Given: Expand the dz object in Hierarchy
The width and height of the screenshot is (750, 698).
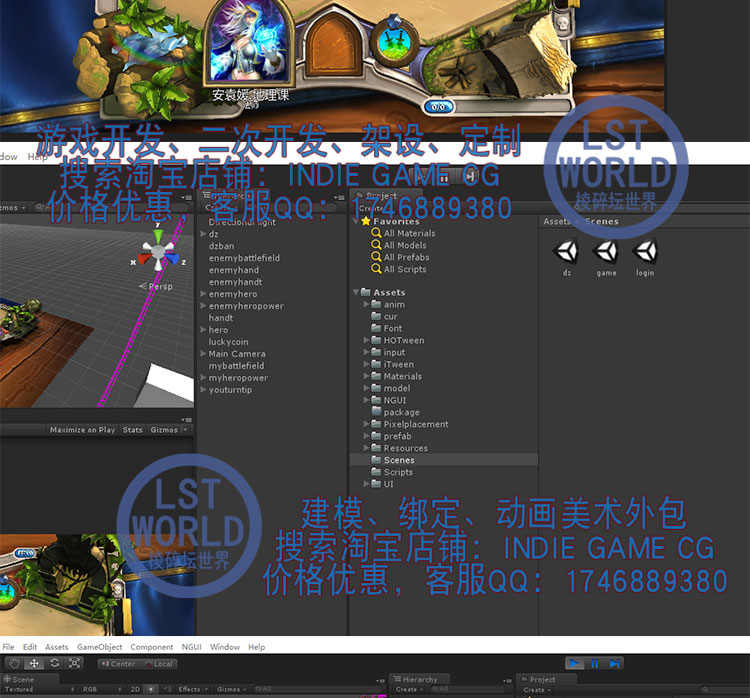Looking at the screenshot, I should [x=203, y=234].
